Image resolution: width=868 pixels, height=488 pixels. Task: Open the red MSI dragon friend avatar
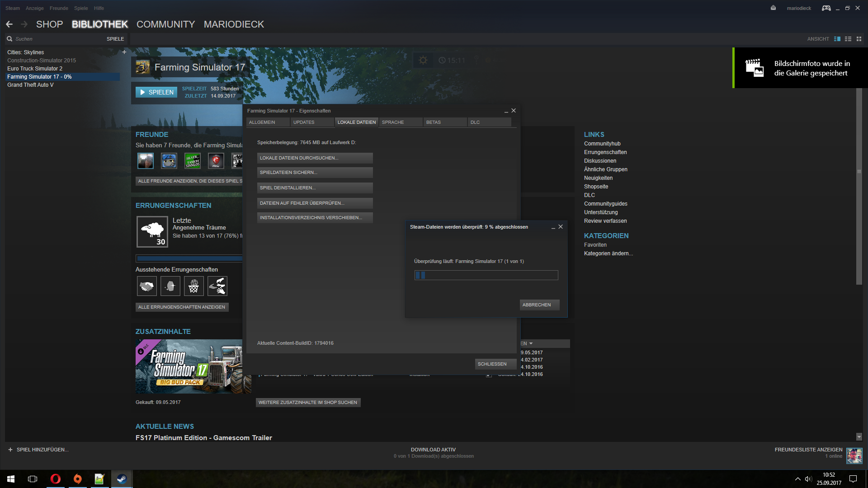216,160
